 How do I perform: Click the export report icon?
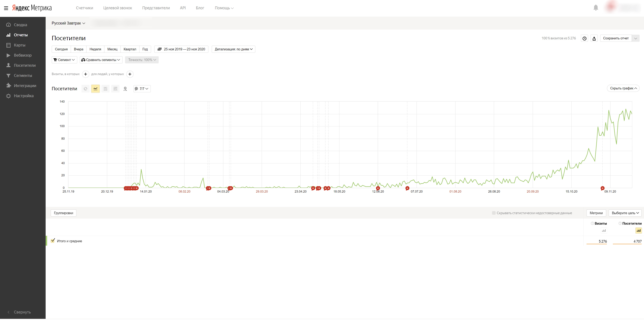(x=594, y=38)
